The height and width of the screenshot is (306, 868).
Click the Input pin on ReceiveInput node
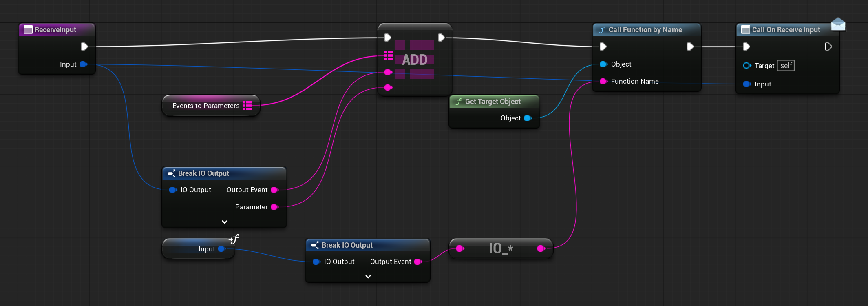pyautogui.click(x=83, y=64)
